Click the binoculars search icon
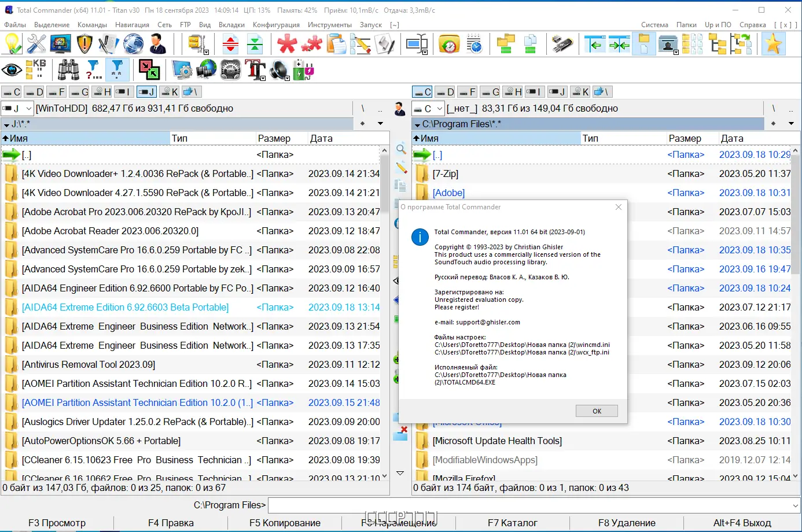802x532 pixels. click(x=68, y=70)
